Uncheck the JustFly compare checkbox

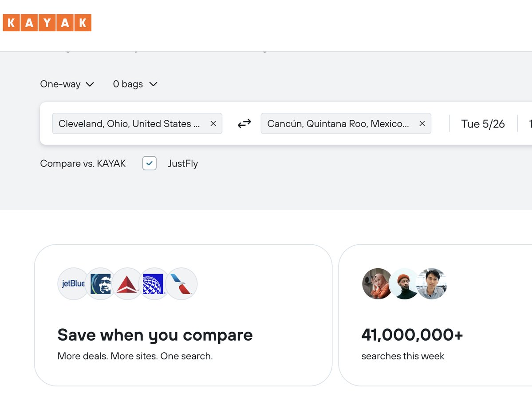click(149, 163)
